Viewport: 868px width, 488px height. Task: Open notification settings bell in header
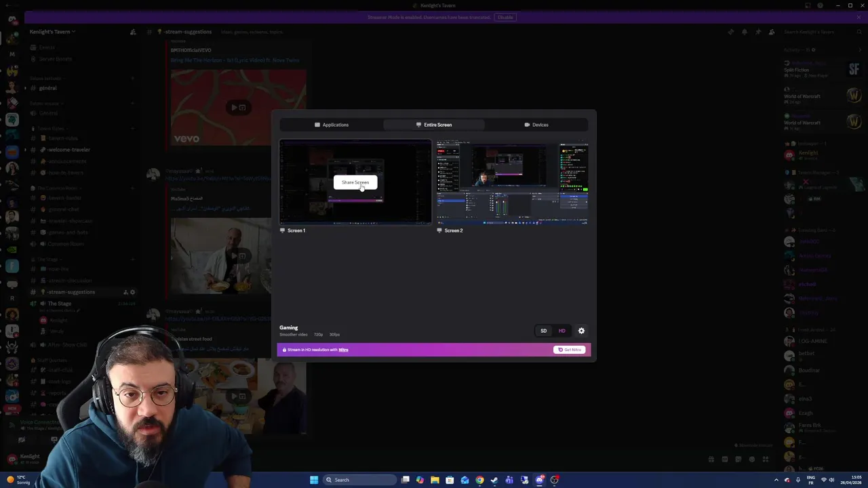coord(745,32)
